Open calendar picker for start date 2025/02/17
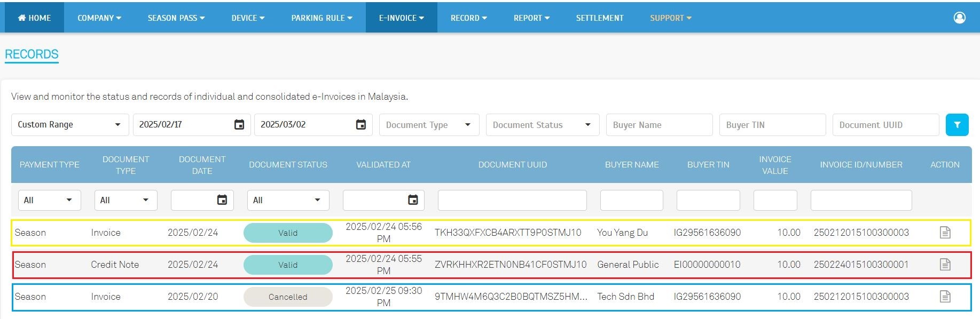The image size is (980, 319). [239, 125]
